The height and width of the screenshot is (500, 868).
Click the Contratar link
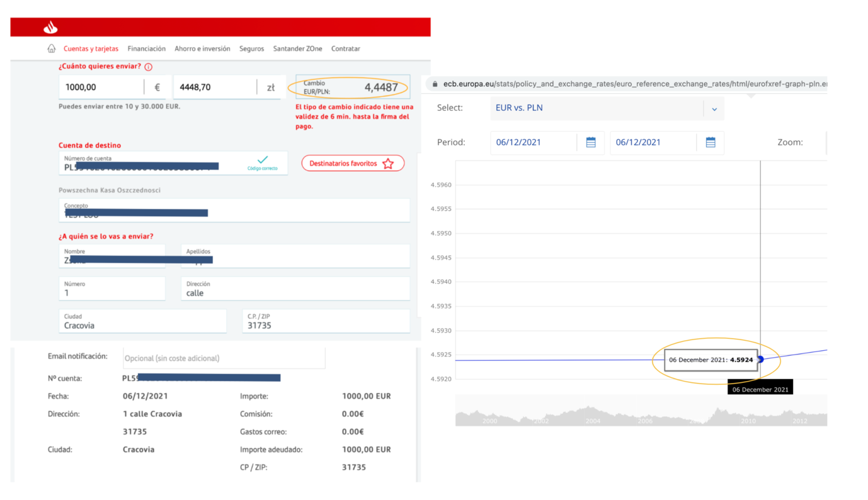(346, 48)
